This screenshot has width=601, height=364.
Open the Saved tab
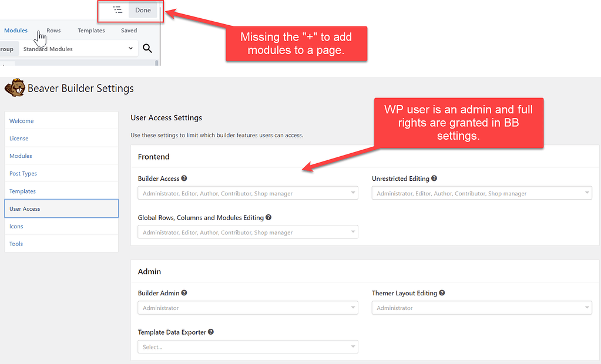(129, 31)
